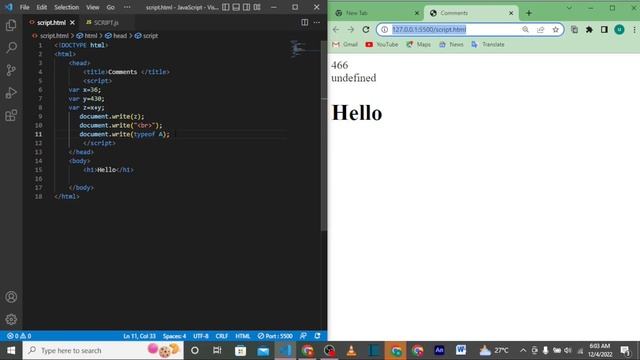Open the View menu
Screen dimensions: 640x360
[93, 7]
